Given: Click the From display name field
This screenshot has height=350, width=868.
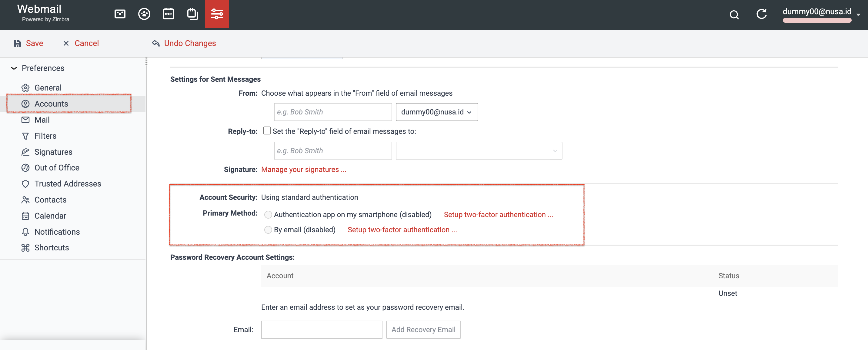Looking at the screenshot, I should pos(332,112).
